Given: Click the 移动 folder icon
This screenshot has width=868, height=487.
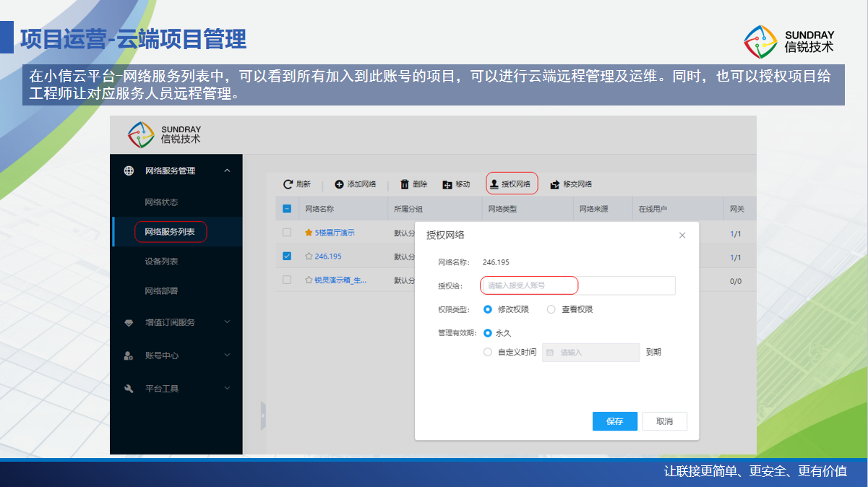Looking at the screenshot, I should (x=447, y=184).
